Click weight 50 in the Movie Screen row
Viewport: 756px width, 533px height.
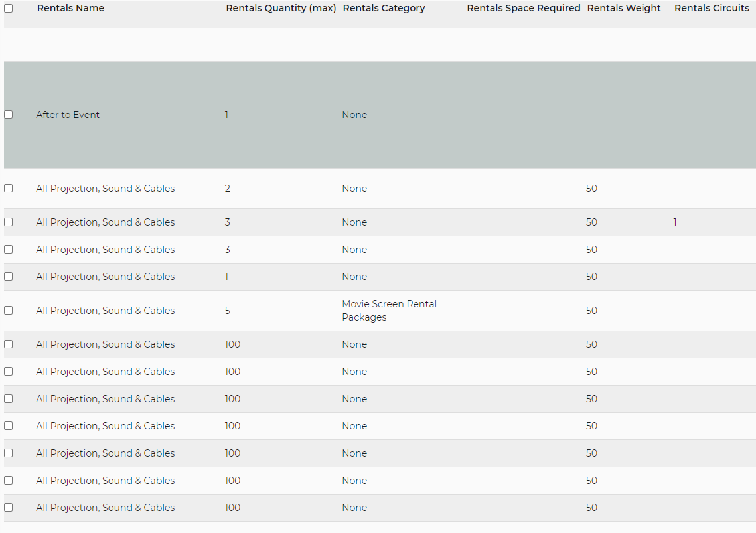coord(591,311)
